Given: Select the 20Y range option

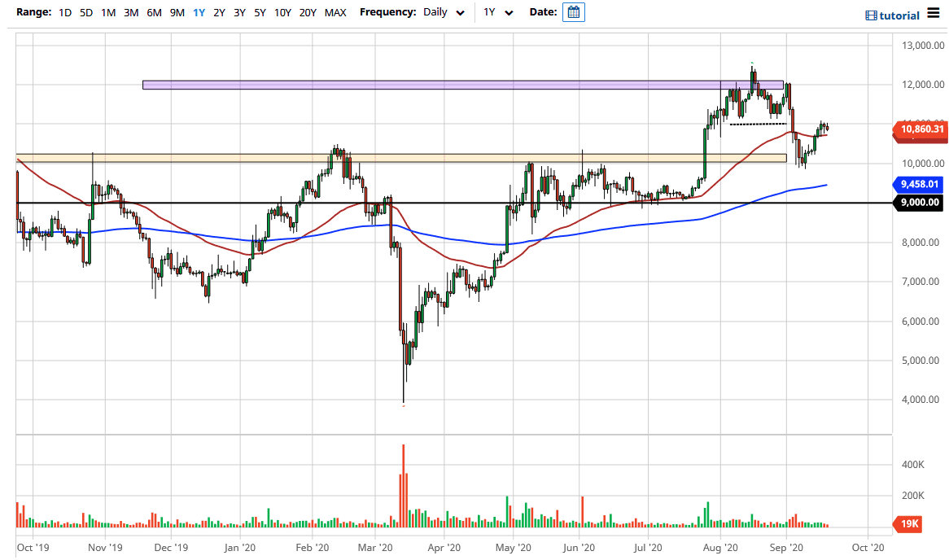Looking at the screenshot, I should tap(308, 12).
